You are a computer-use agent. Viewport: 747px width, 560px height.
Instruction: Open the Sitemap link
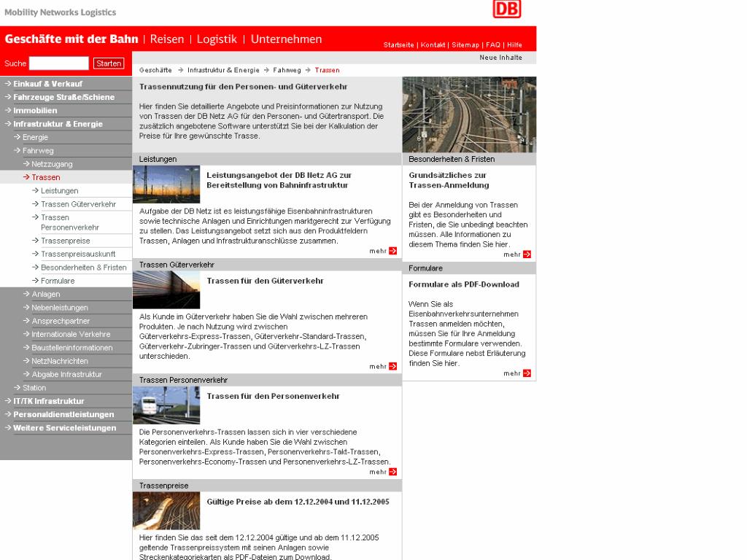tap(465, 44)
